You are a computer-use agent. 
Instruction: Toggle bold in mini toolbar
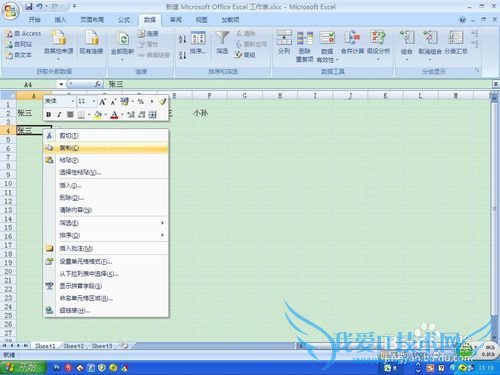click(x=49, y=115)
